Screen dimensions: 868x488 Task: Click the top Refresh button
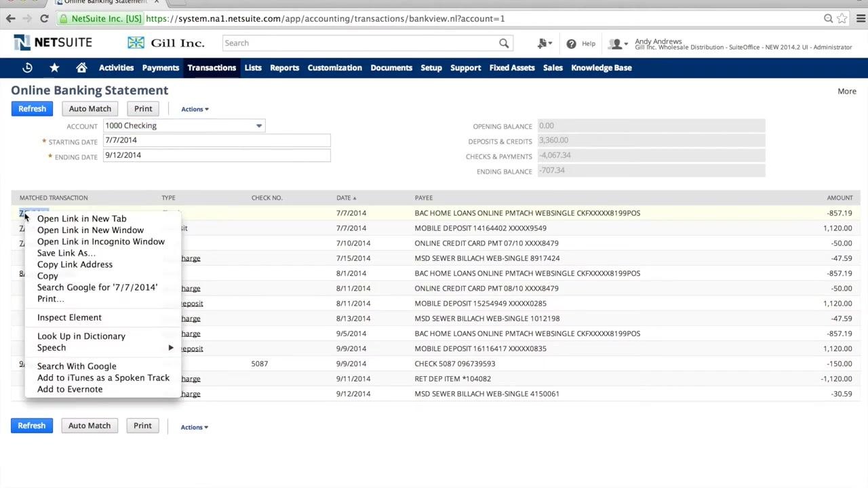[32, 108]
